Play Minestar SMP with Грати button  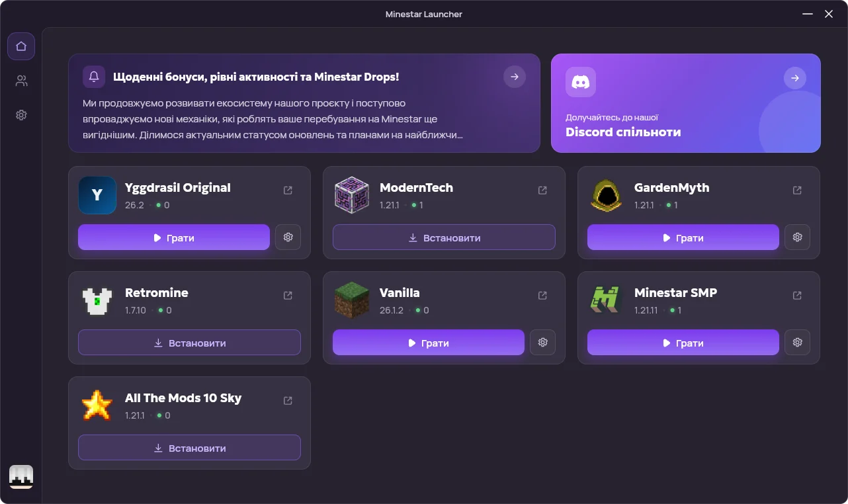[683, 343]
